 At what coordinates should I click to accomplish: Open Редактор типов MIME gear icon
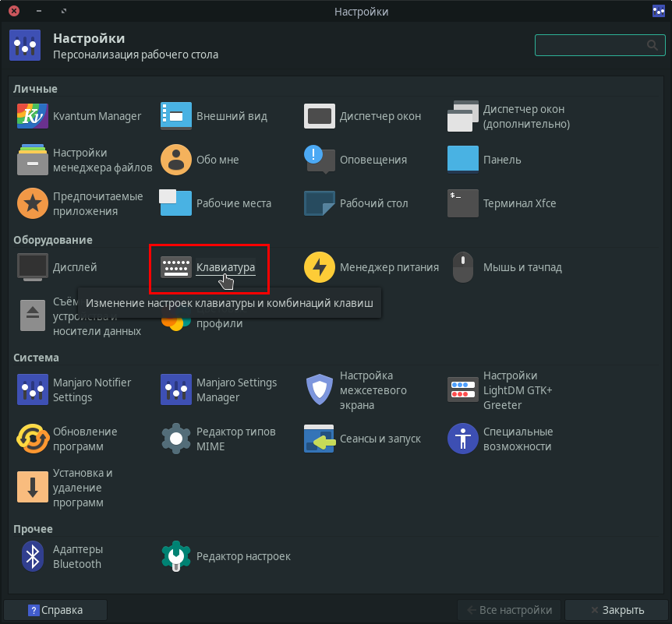coord(175,439)
